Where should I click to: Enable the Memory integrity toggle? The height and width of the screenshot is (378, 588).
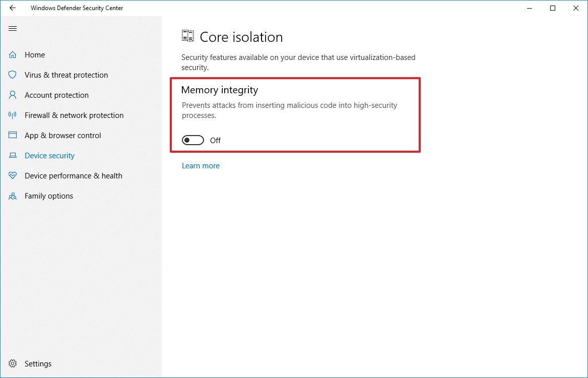[x=192, y=140]
